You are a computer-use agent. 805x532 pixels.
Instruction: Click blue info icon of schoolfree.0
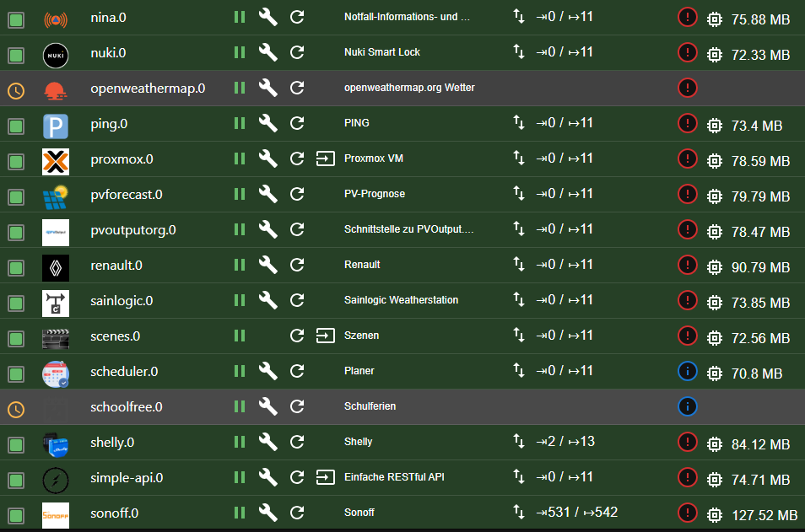[688, 406]
